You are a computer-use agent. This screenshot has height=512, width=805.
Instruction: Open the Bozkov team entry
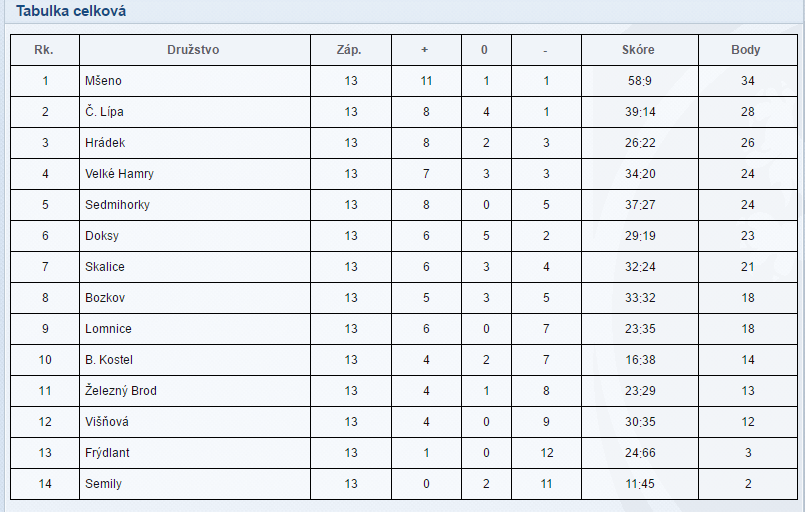[x=104, y=298]
